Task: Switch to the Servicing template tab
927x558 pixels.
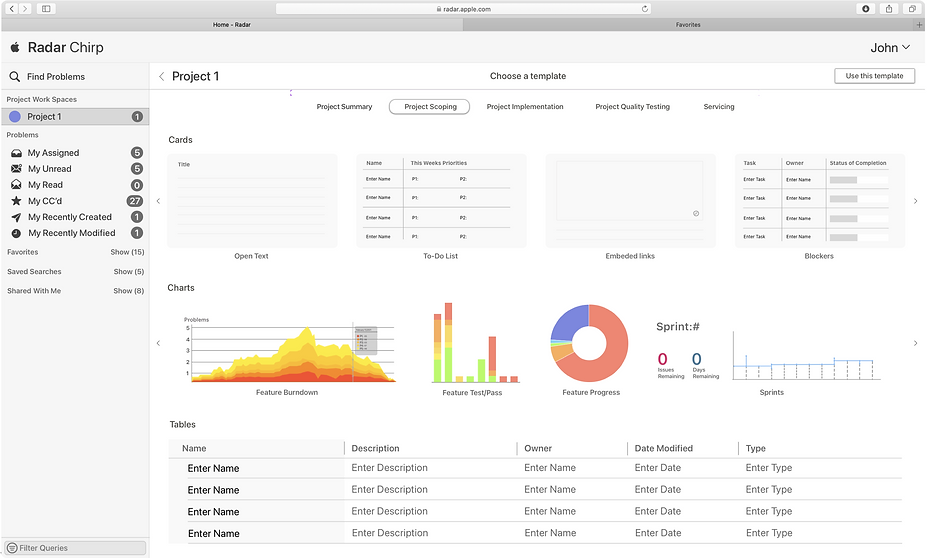Action: (719, 107)
